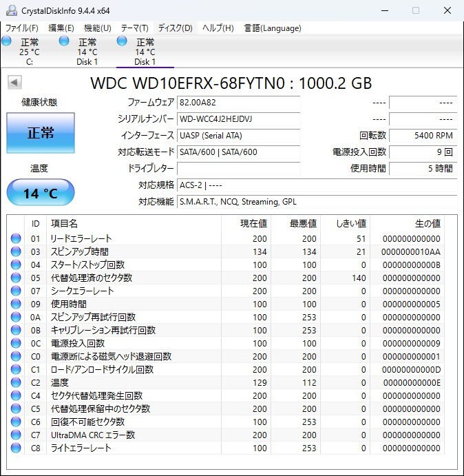
Task: Select the スピンアップ時間 raw value 0000000010AA
Action: tap(411, 251)
